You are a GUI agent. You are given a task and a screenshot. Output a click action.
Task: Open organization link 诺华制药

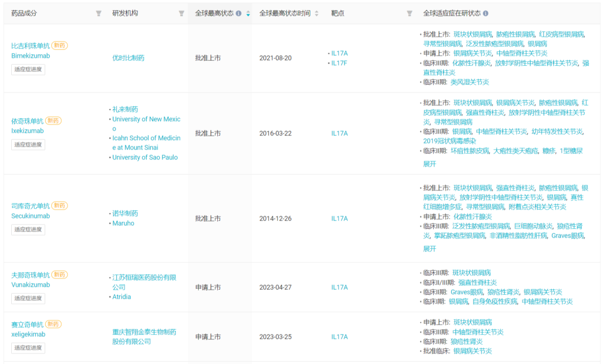(125, 213)
